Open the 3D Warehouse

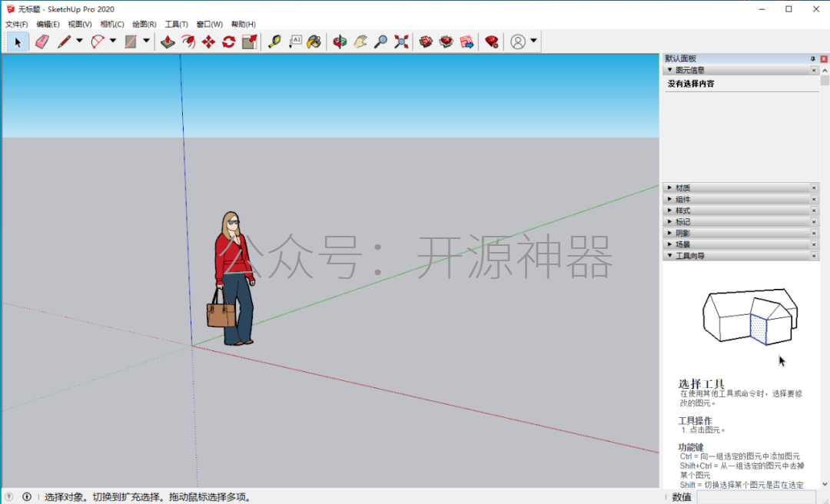tap(426, 41)
